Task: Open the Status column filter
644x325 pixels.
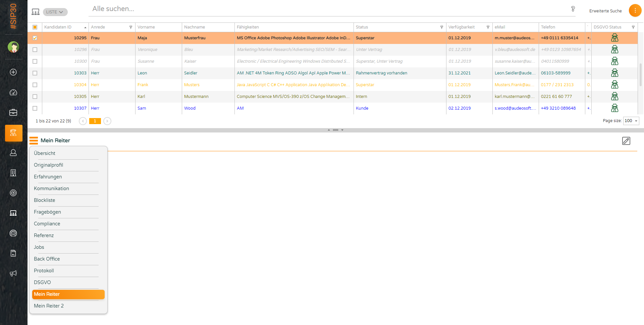Action: click(x=441, y=27)
